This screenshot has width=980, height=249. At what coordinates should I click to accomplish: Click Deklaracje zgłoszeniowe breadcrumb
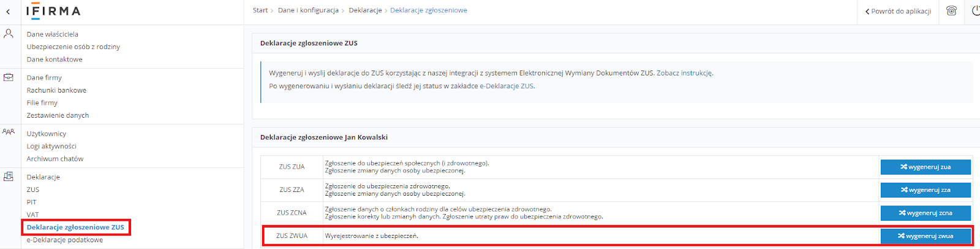429,10
